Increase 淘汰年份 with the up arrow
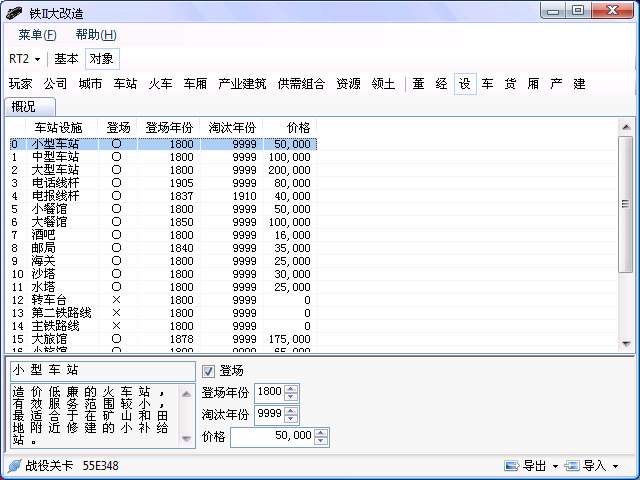The width and height of the screenshot is (640, 480). [291, 411]
